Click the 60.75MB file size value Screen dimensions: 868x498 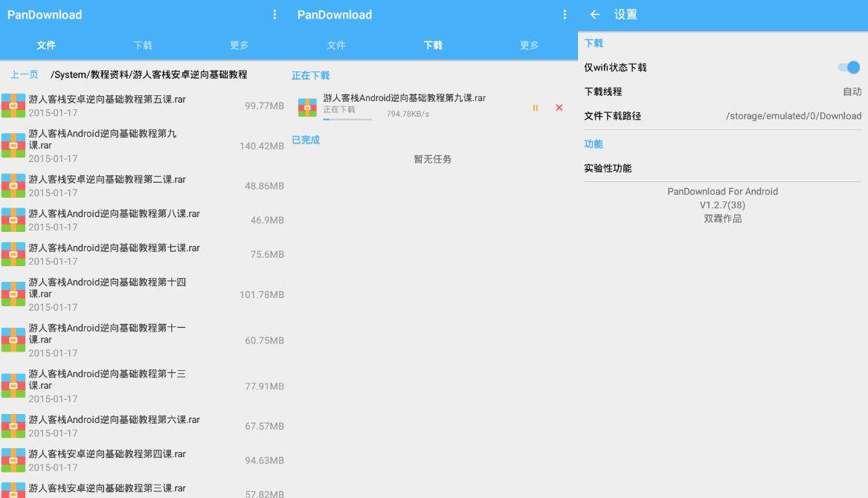coord(265,340)
